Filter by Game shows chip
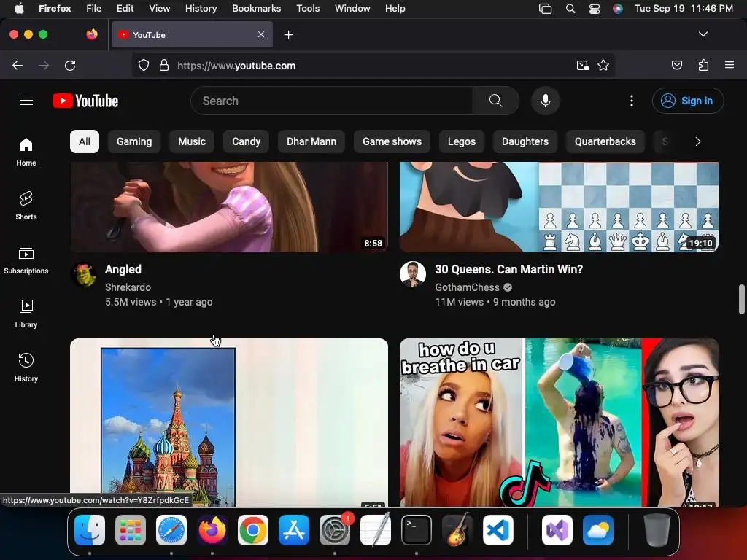 coord(392,141)
